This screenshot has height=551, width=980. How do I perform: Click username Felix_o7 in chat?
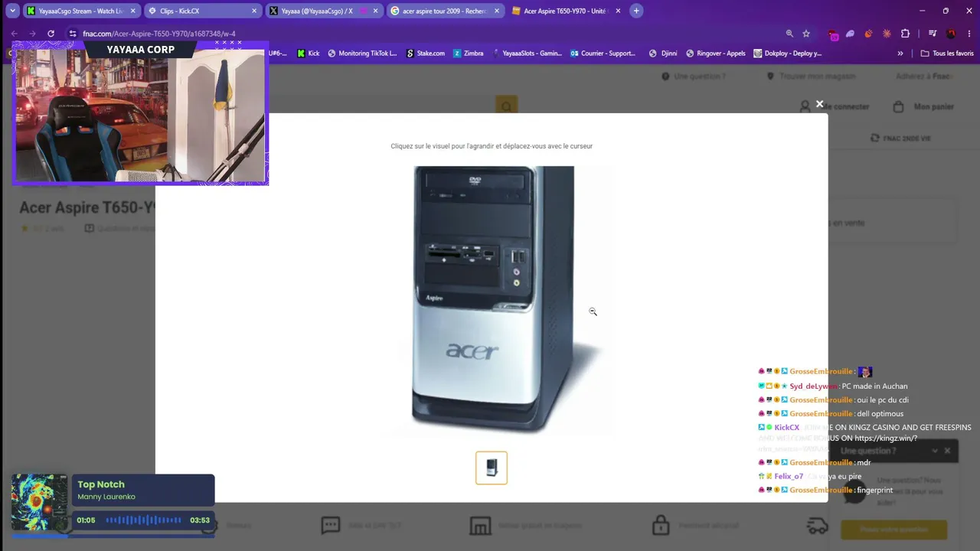pos(789,476)
